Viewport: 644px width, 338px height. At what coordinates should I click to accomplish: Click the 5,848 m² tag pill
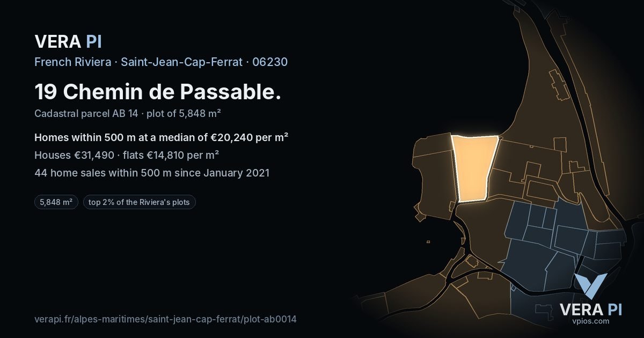[x=56, y=202]
